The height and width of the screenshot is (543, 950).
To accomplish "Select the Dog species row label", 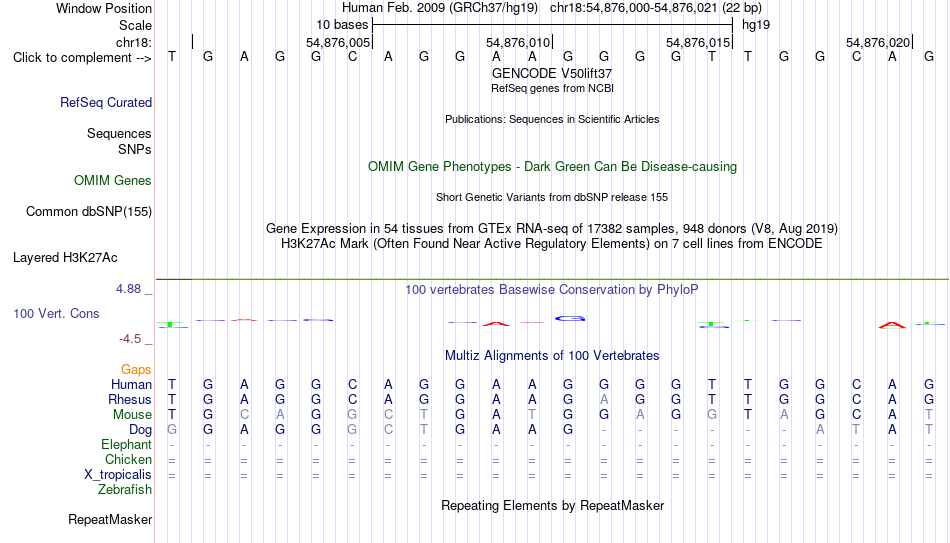I will click(x=140, y=430).
